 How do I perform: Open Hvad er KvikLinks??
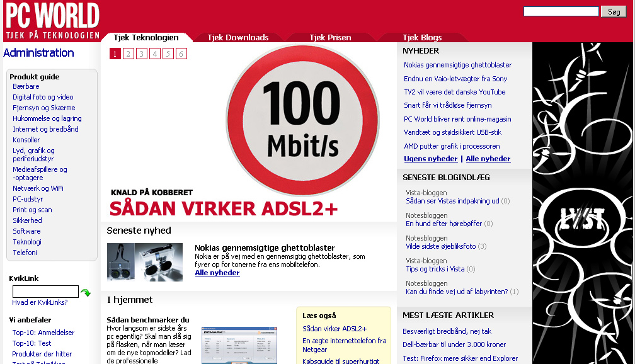(40, 303)
